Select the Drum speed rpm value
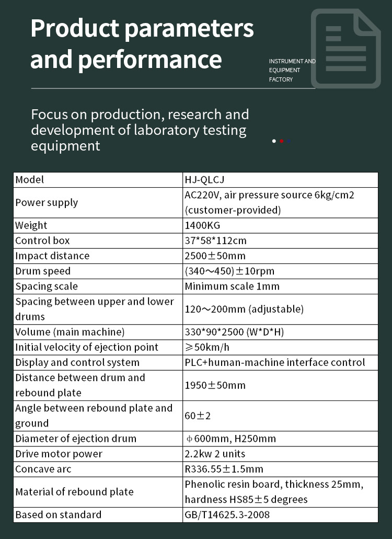Image resolution: width=392 pixels, height=539 pixels. point(229,271)
